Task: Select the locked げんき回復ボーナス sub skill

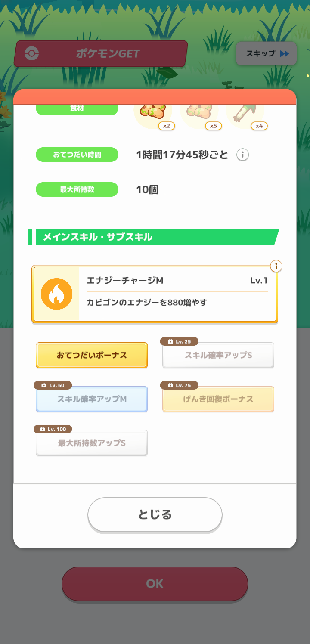Action: (218, 399)
